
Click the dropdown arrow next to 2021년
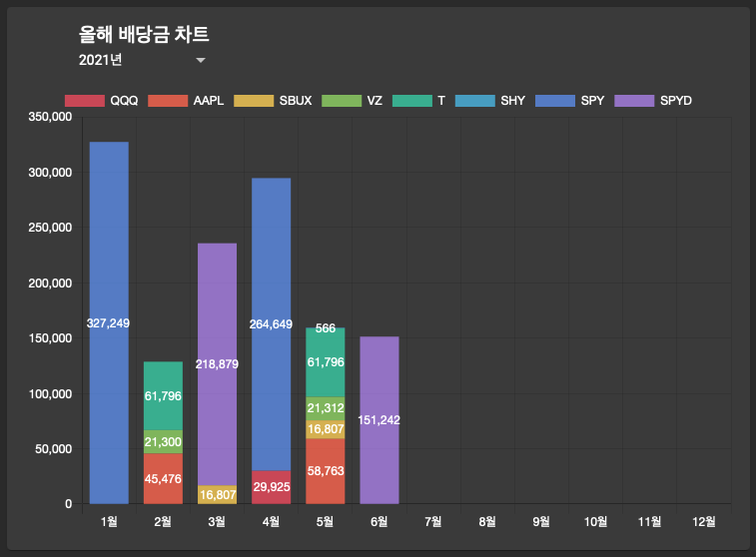pyautogui.click(x=201, y=60)
